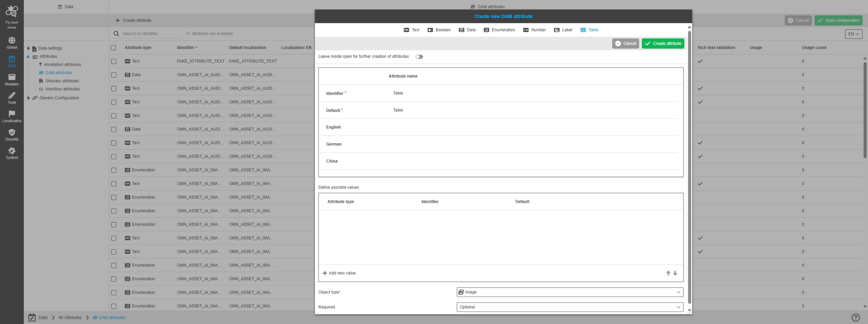Click the Identifier input field
Viewport: 868px width, 324px height.
click(533, 93)
